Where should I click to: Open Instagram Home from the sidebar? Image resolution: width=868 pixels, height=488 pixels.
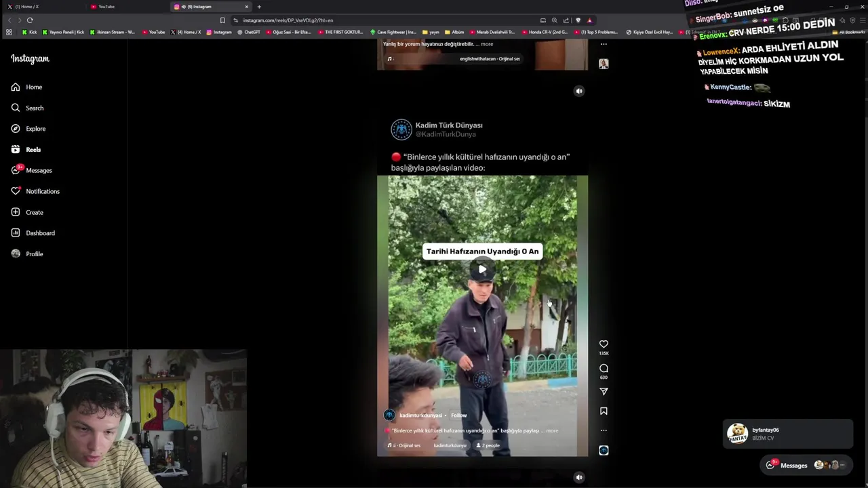coord(27,87)
